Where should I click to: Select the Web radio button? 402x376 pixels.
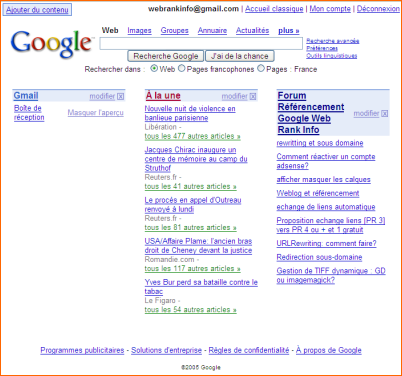tap(154, 68)
